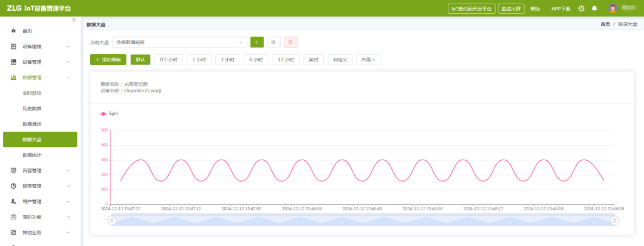This screenshot has height=246, width=644.
Task: Click 首页 in the breadcrumb
Action: point(605,24)
